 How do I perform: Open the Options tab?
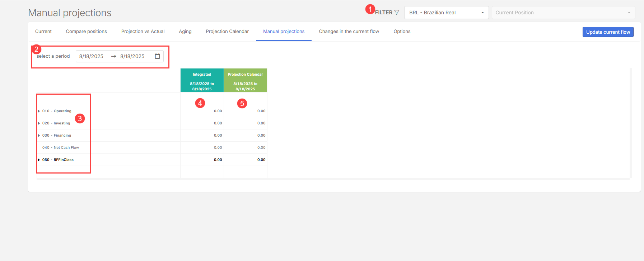pos(402,32)
